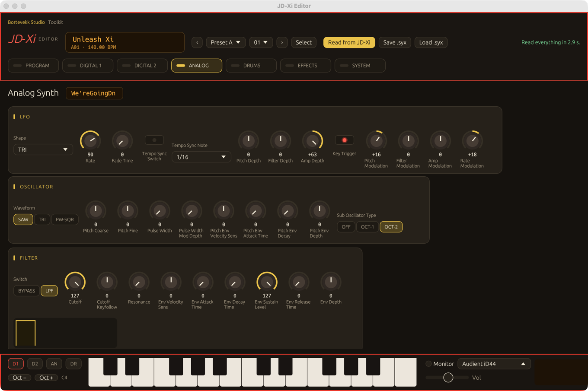The height and width of the screenshot is (391, 588).
Task: Adjust the Vol slider
Action: click(448, 378)
